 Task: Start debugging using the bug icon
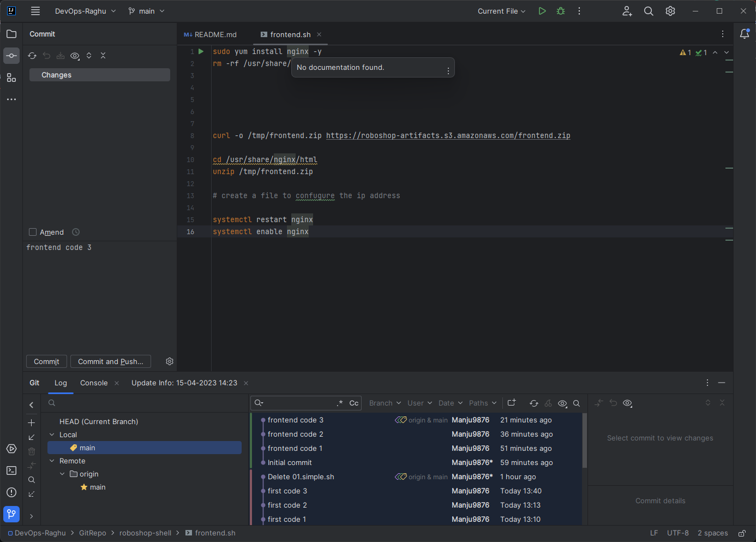pos(560,10)
